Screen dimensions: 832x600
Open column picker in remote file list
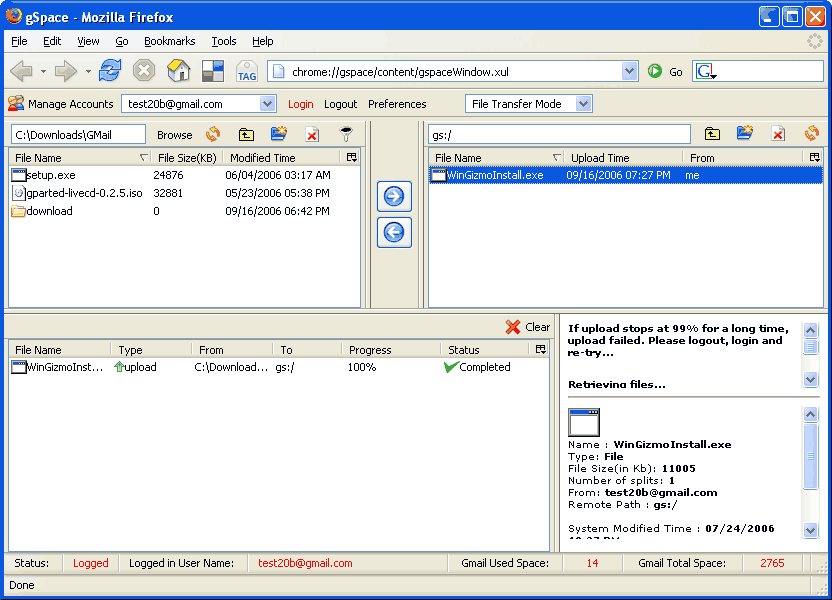pos(814,157)
